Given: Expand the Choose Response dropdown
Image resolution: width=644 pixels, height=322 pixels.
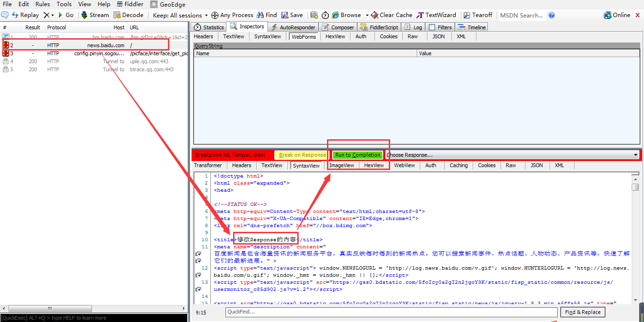Looking at the screenshot, I should pyautogui.click(x=512, y=155).
